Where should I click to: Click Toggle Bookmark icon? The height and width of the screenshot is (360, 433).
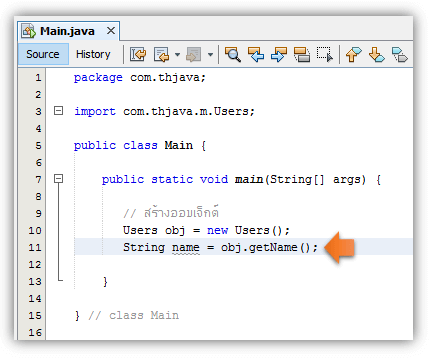(x=399, y=54)
